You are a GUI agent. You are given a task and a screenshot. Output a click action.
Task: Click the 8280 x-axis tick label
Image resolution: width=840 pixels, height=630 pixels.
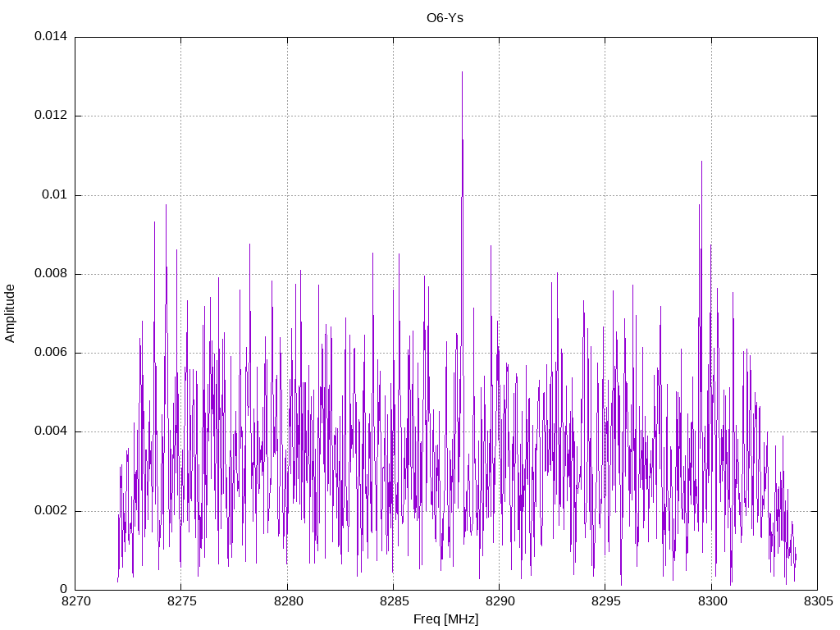[x=288, y=601]
